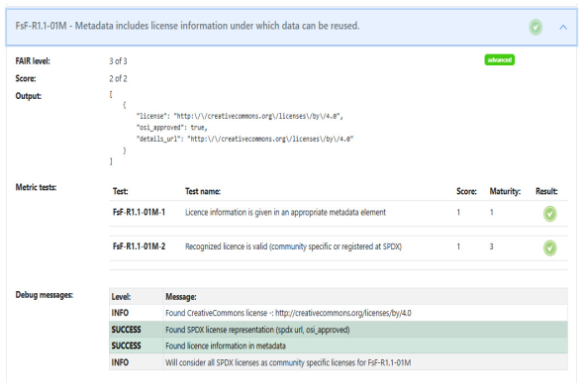Click the "details_url" line in JSON output

coord(244,139)
